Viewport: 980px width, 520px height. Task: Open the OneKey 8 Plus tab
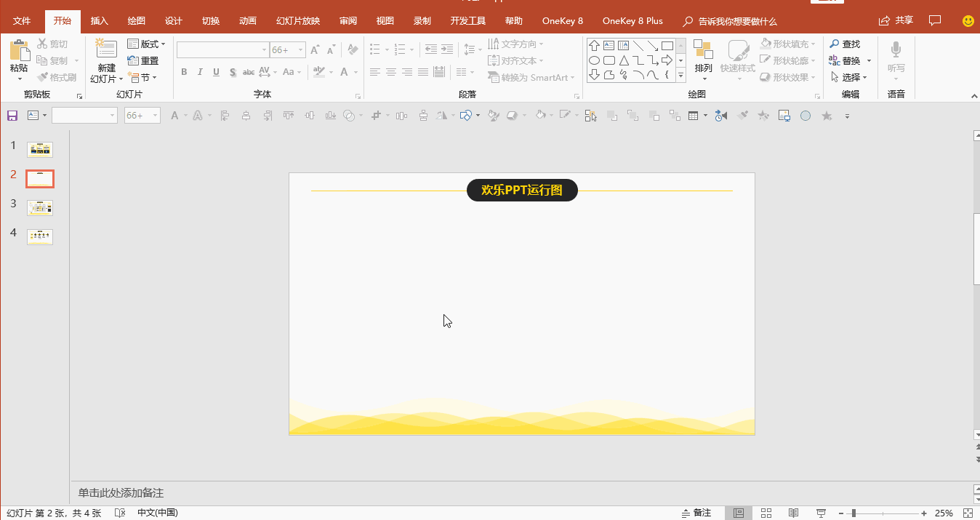632,20
